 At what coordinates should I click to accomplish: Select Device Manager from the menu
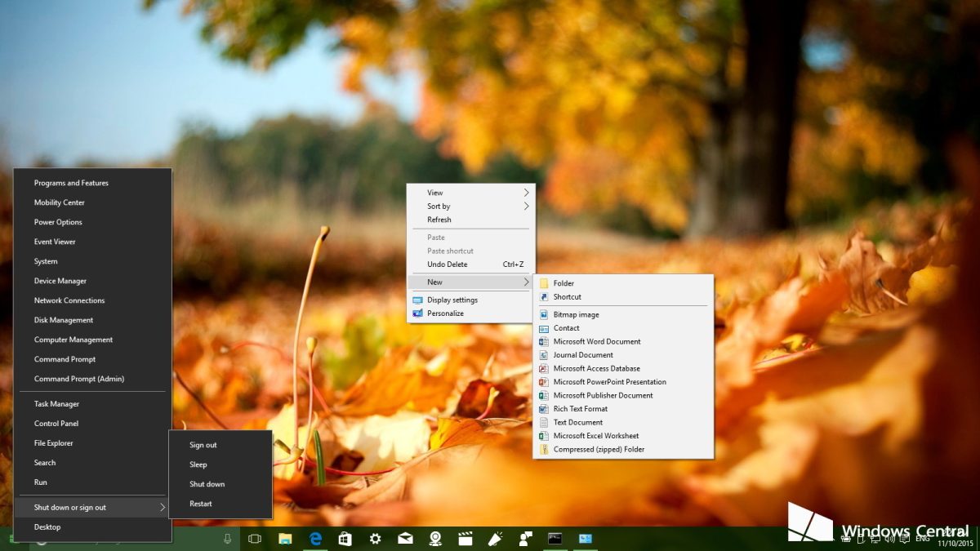tap(60, 280)
